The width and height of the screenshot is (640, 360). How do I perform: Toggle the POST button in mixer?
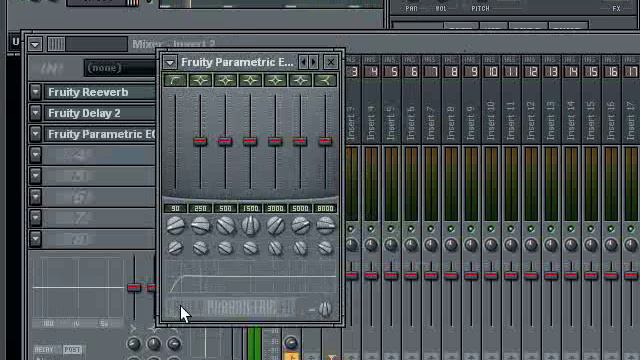point(72,350)
